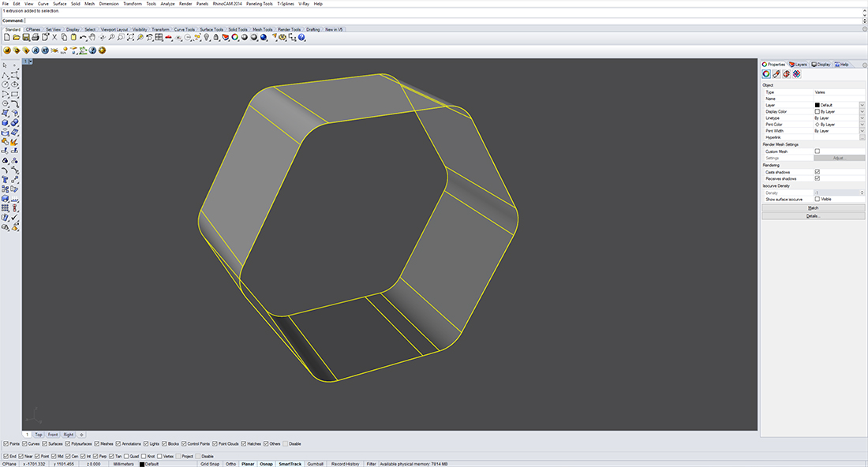Open the Print Color dropdown
Image resolution: width=868 pixels, height=467 pixels.
pyautogui.click(x=862, y=125)
